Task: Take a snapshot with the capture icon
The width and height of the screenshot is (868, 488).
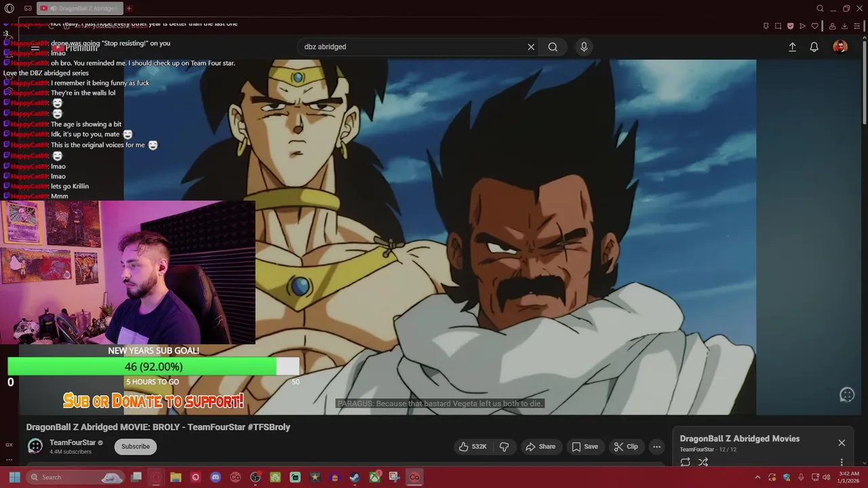Action: (778, 26)
